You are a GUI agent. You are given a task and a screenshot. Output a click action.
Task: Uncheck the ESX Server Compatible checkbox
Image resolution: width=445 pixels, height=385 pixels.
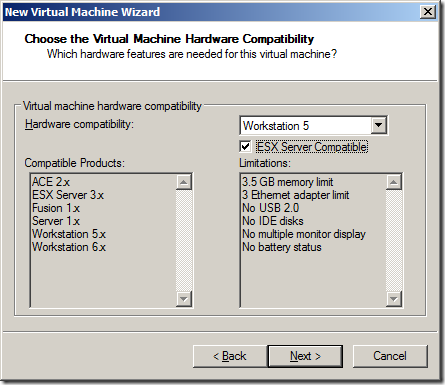pos(245,146)
